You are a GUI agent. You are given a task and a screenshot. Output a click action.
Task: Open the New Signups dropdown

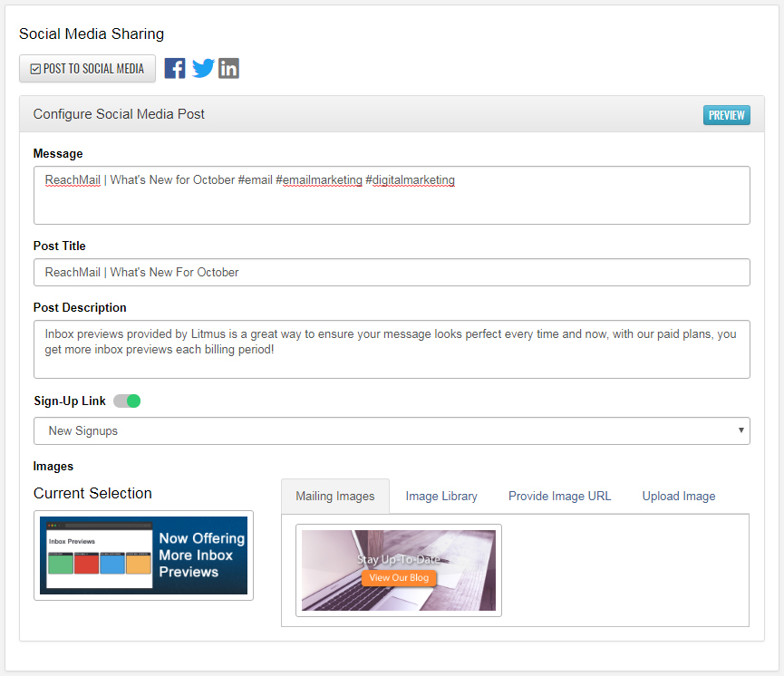coord(392,431)
